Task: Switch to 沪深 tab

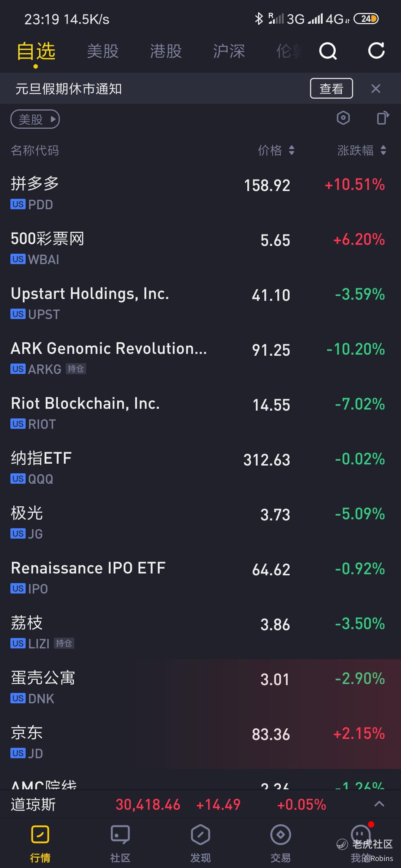Action: click(x=229, y=51)
